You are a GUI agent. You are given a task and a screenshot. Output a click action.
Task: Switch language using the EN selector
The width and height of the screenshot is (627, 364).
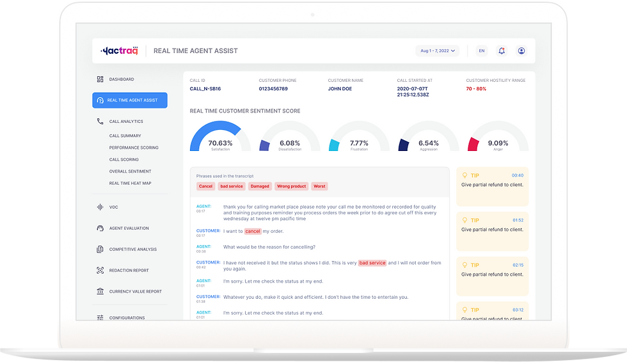(x=482, y=51)
